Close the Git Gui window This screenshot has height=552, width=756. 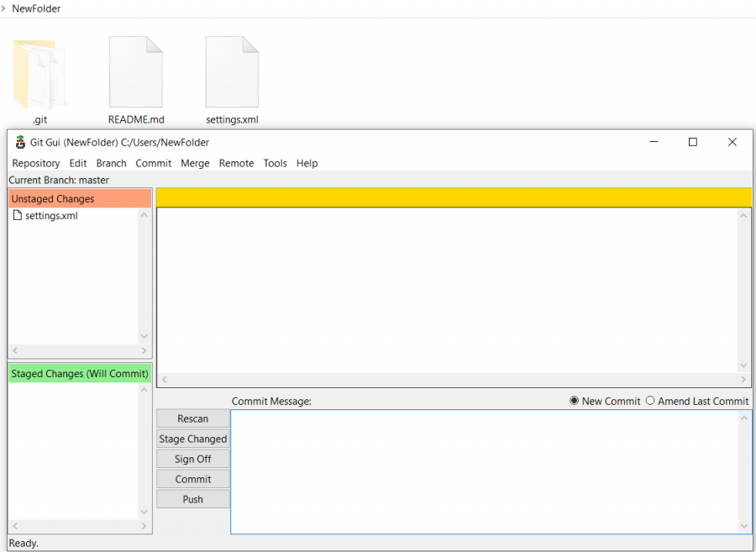(x=732, y=142)
